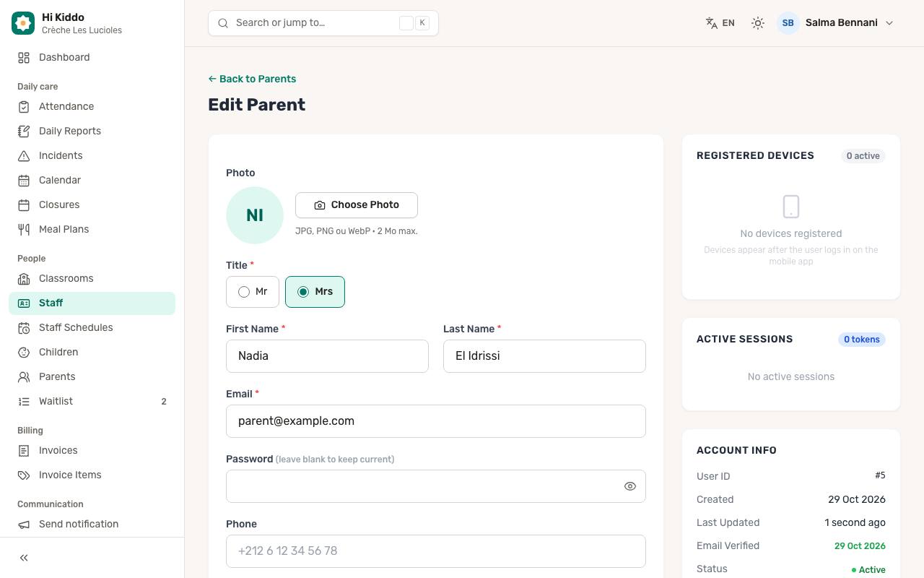The width and height of the screenshot is (924, 578).
Task: Click the Calendar icon in sidebar
Action: 24,181
